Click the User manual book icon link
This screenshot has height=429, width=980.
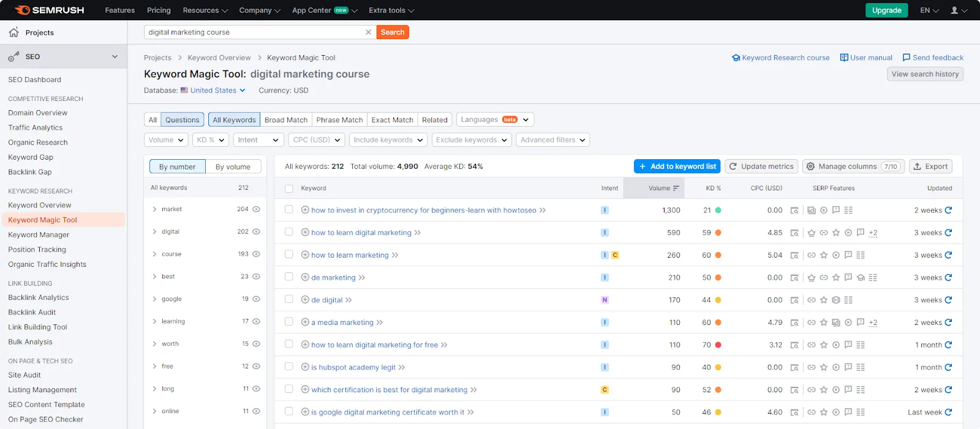[866, 58]
